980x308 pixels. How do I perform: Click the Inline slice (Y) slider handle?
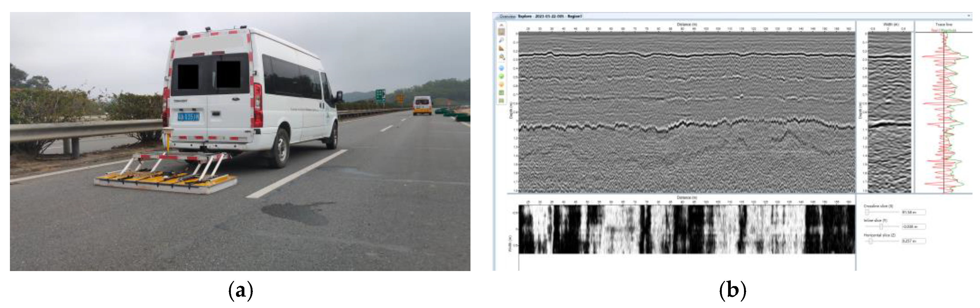(x=881, y=227)
